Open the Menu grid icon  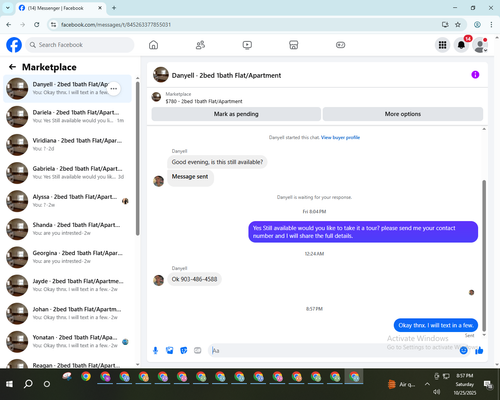(442, 45)
